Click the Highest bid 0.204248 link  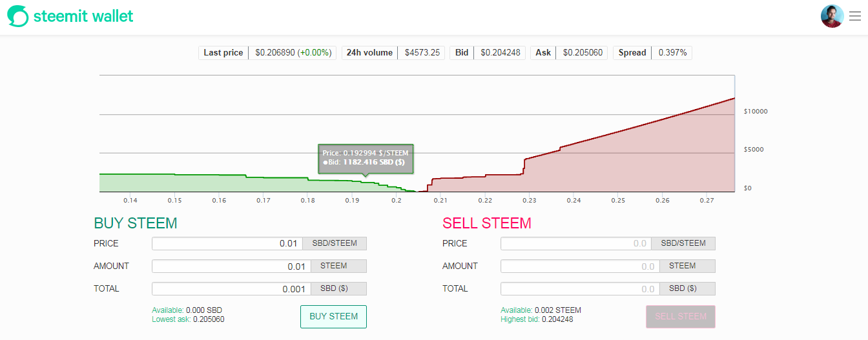click(537, 319)
